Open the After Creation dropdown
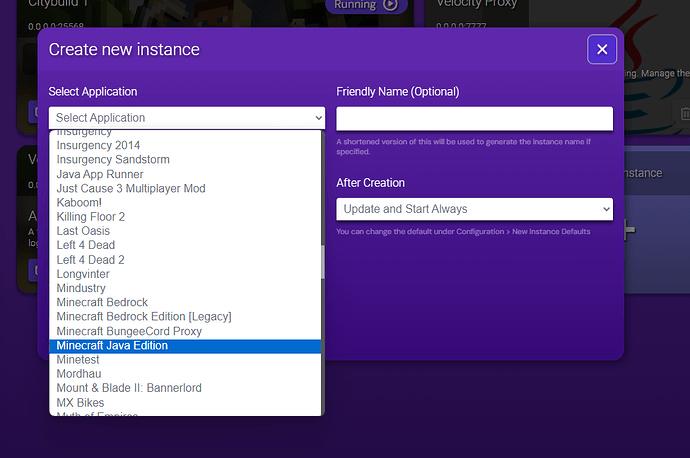This screenshot has width=690, height=458. tap(474, 209)
